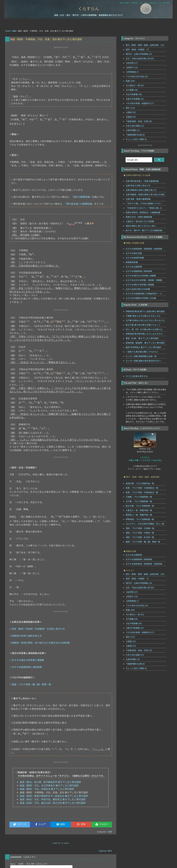This screenshot has width=177, height=868.
Task: Focus the Google blog search field
Action: [x=139, y=160]
